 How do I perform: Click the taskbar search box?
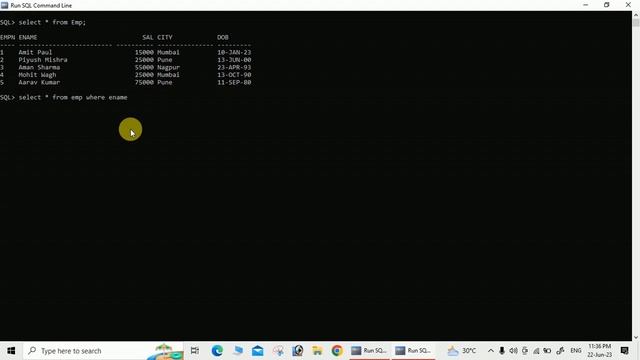pos(104,351)
